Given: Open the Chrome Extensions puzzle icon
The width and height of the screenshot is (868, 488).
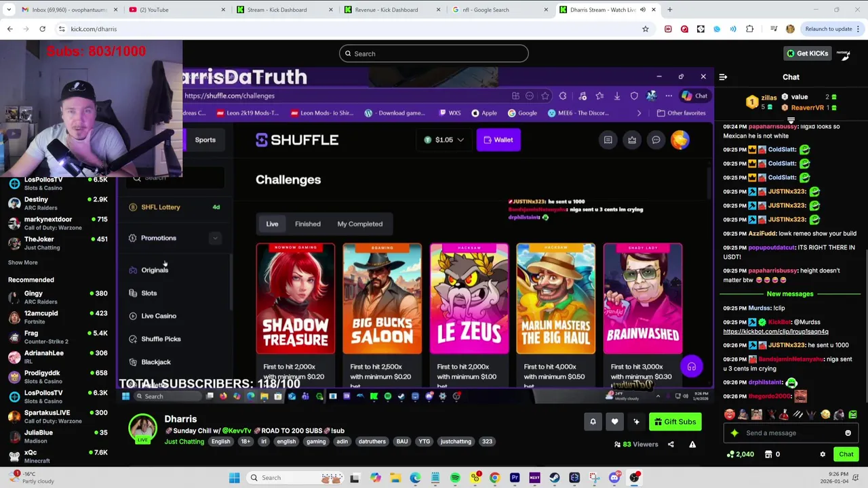Looking at the screenshot, I should [x=749, y=29].
